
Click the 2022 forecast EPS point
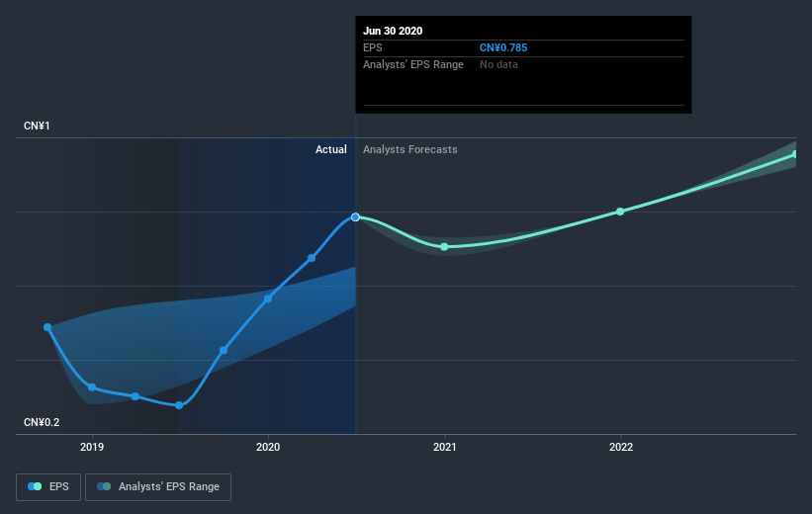(620, 212)
